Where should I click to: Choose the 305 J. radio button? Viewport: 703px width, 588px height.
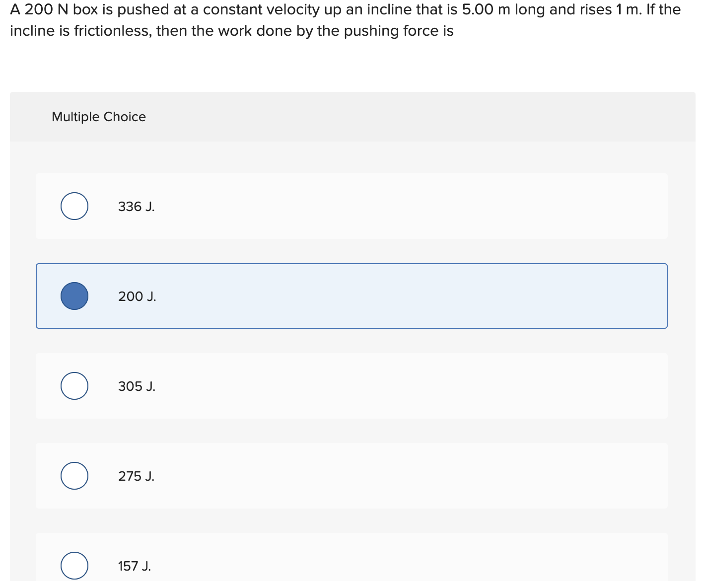[x=74, y=386]
